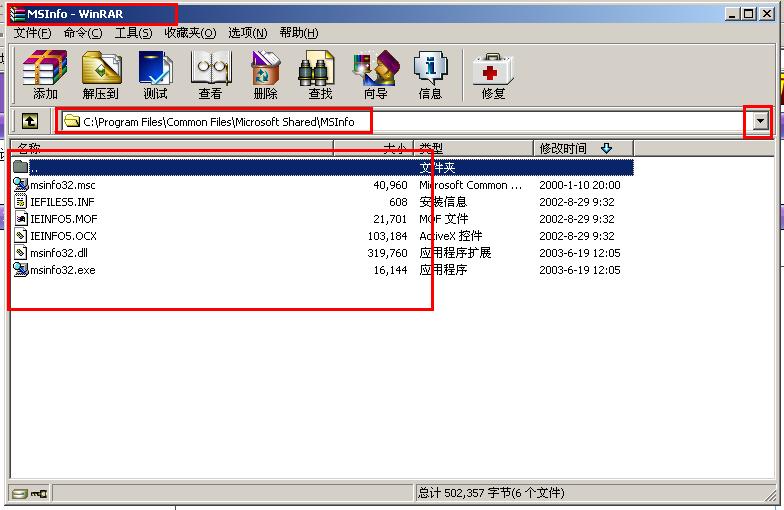Select the msinfo32.dll file name
The width and height of the screenshot is (784, 510).
point(58,253)
